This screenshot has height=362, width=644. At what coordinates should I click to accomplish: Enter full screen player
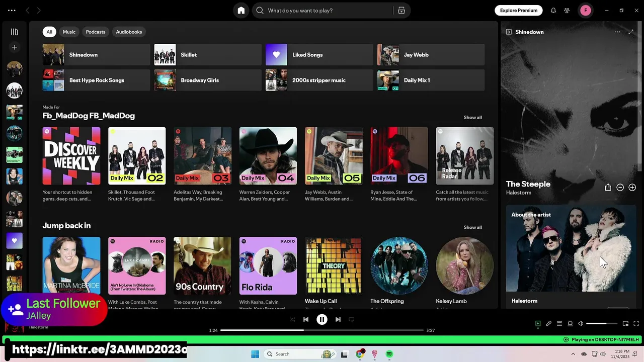point(636,324)
